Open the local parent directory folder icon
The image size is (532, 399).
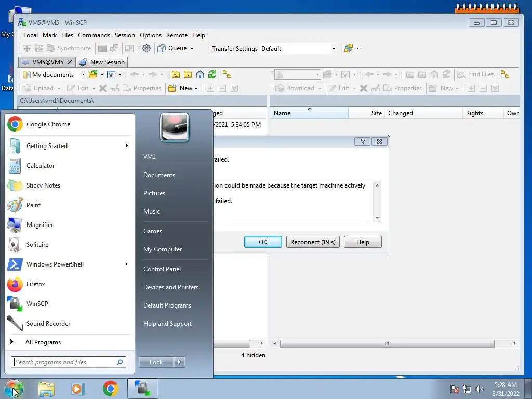tap(176, 75)
